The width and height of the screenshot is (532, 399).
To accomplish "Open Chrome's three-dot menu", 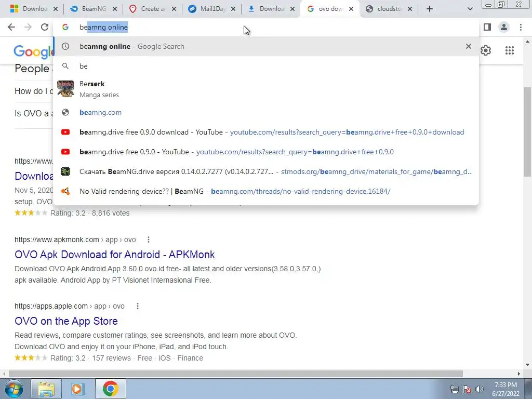I will coord(521,27).
